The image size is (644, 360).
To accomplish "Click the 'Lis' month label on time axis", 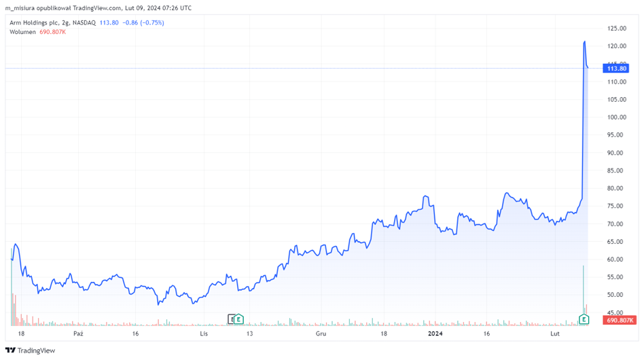I will 204,334.
